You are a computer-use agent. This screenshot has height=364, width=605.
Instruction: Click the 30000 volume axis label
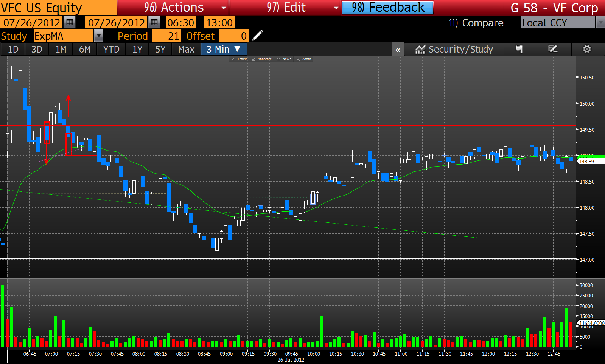point(586,285)
